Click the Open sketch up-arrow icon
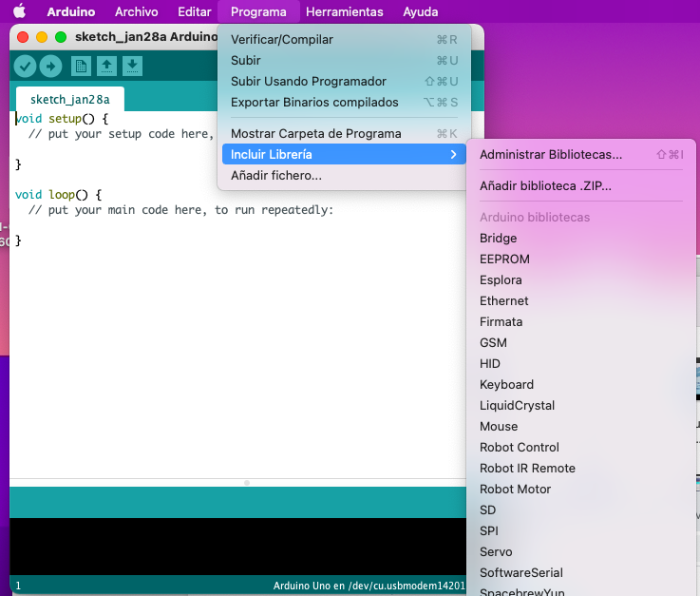Screen dimensions: 700x596 tap(106, 67)
